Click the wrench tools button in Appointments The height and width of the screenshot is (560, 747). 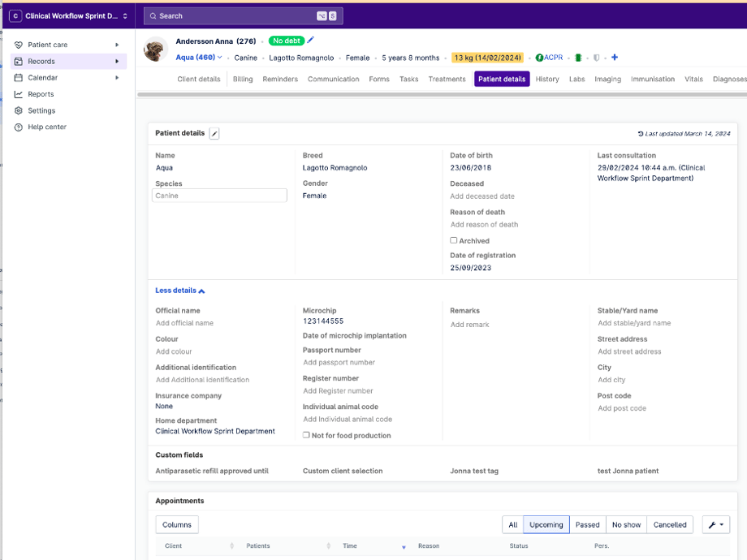(715, 525)
